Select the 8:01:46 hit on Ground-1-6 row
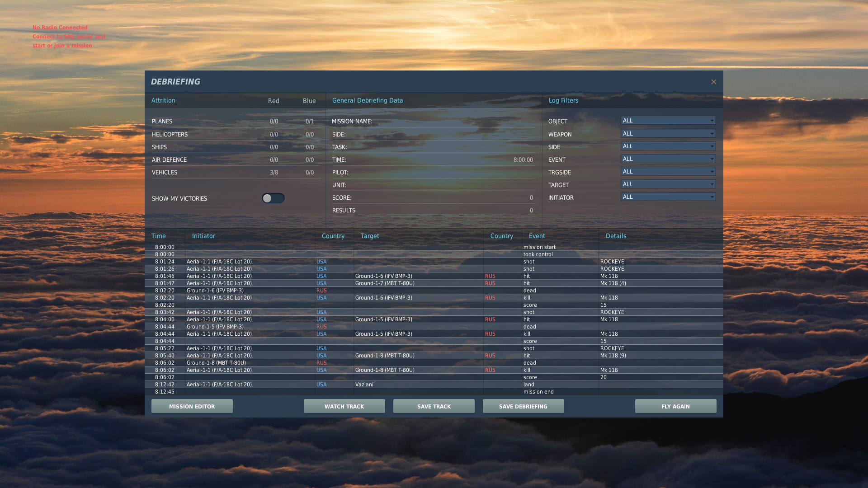868x488 pixels. [x=434, y=276]
